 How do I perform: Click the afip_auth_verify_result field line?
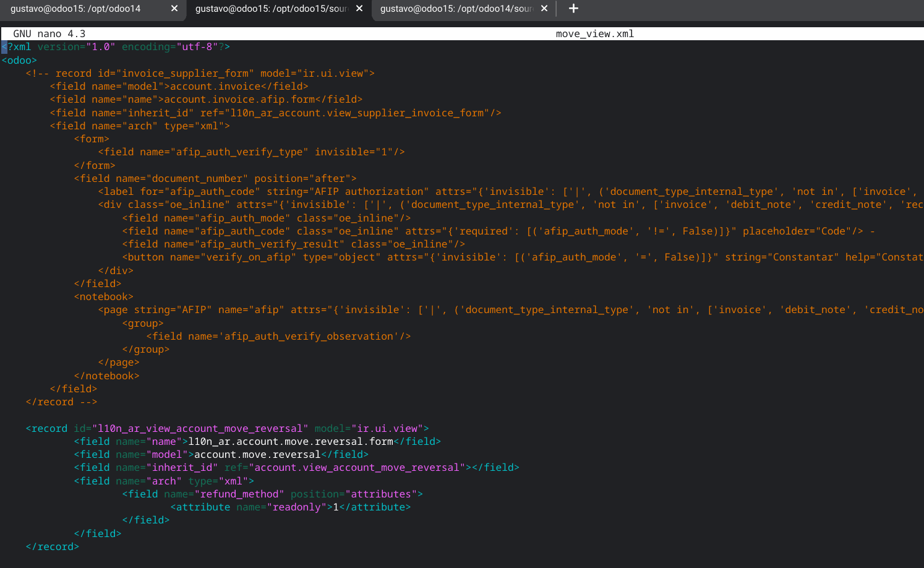(294, 244)
